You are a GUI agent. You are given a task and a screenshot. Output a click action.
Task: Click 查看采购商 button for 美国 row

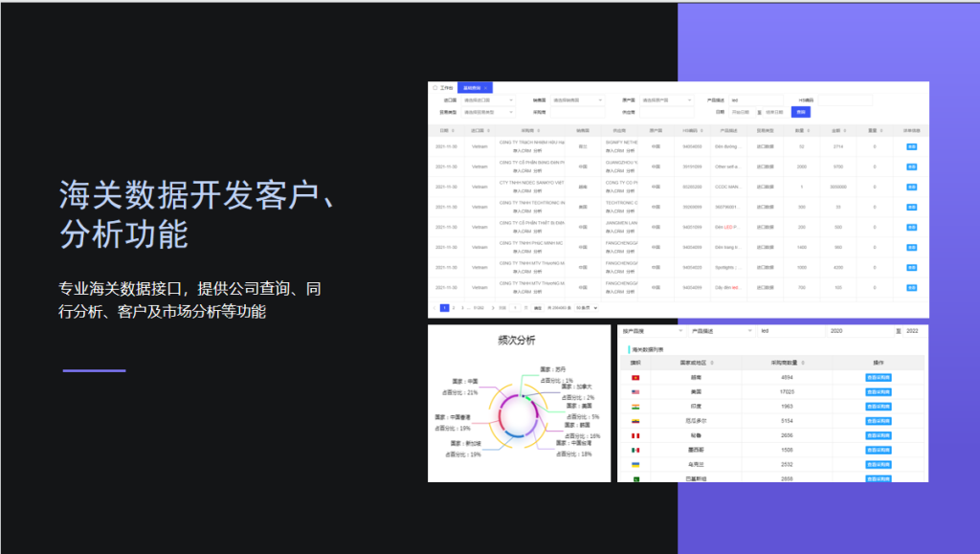(x=878, y=392)
